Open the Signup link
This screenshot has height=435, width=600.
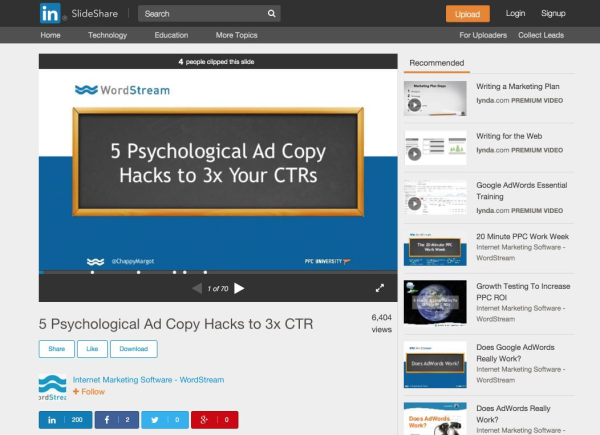553,13
